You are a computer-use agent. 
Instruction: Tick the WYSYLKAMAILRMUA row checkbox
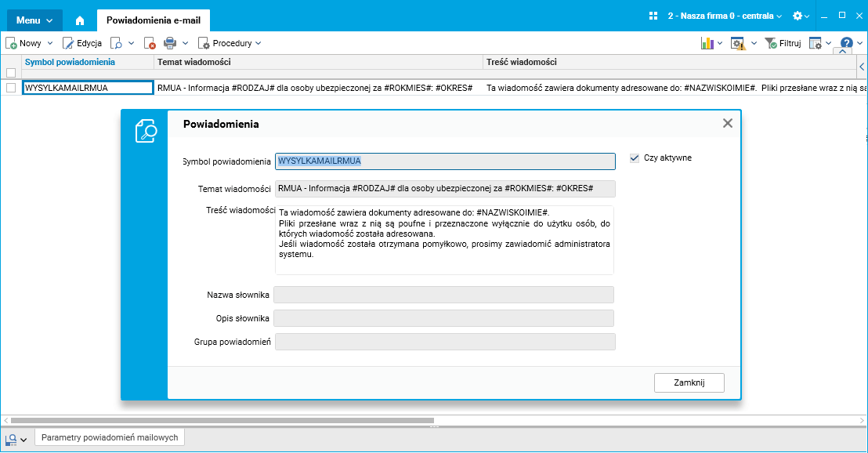[x=11, y=88]
